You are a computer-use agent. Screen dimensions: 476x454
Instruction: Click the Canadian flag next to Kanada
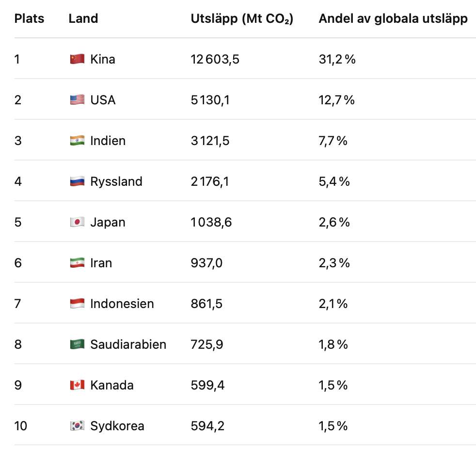pyautogui.click(x=77, y=385)
